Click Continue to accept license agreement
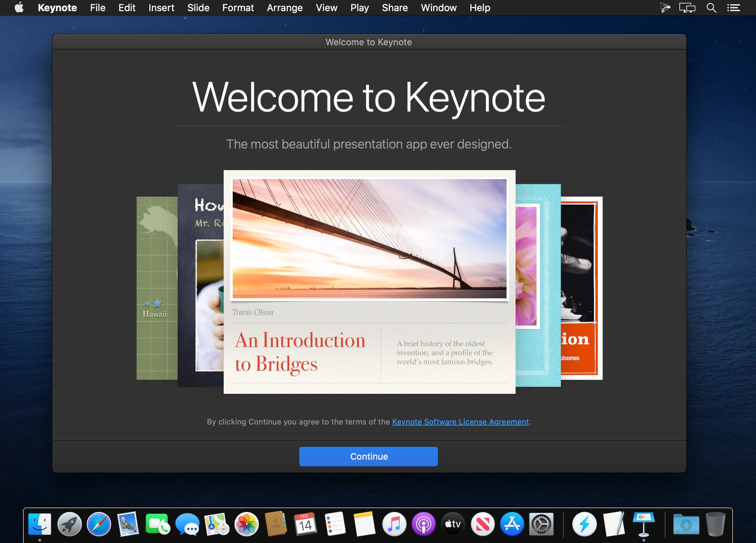The width and height of the screenshot is (756, 543). coord(369,457)
